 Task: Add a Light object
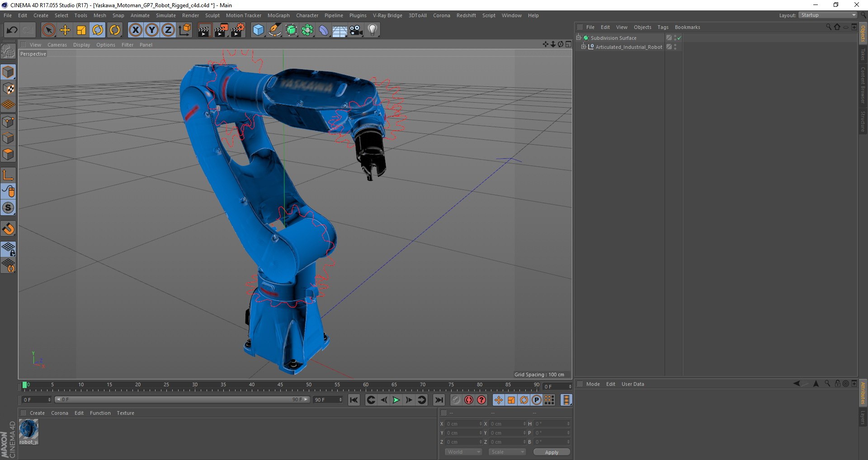[x=373, y=30]
